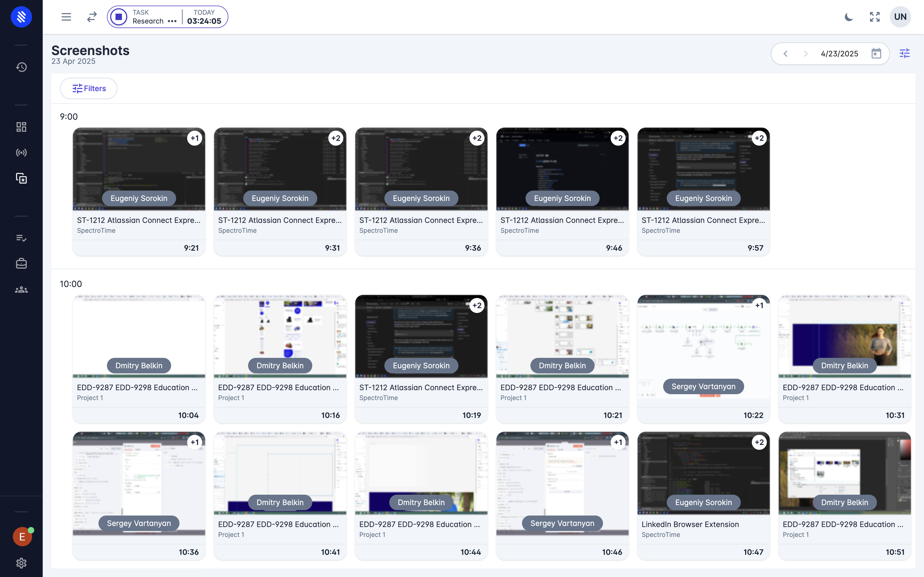Open the history clock icon in sidebar
The height and width of the screenshot is (577, 924).
(21, 67)
